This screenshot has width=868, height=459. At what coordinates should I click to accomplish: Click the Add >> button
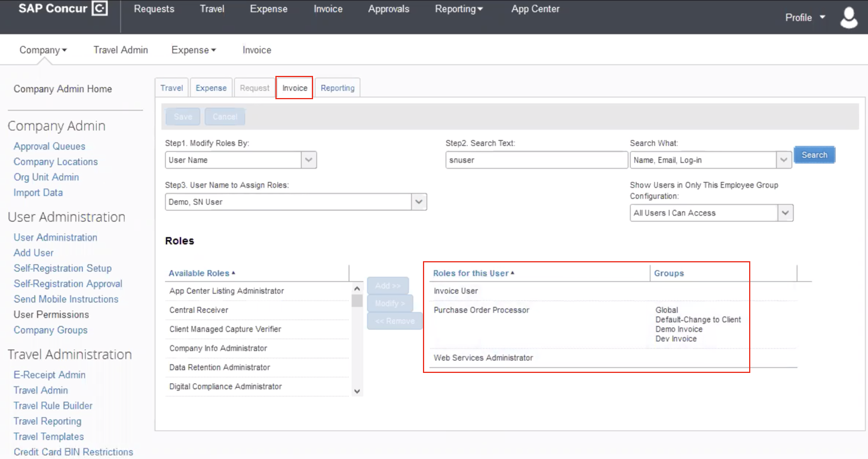[388, 286]
